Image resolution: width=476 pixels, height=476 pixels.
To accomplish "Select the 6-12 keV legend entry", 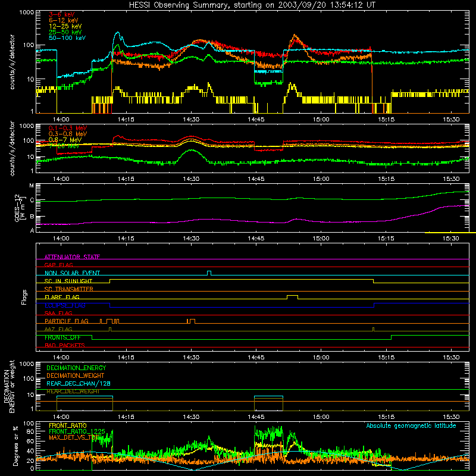I will pyautogui.click(x=64, y=20).
